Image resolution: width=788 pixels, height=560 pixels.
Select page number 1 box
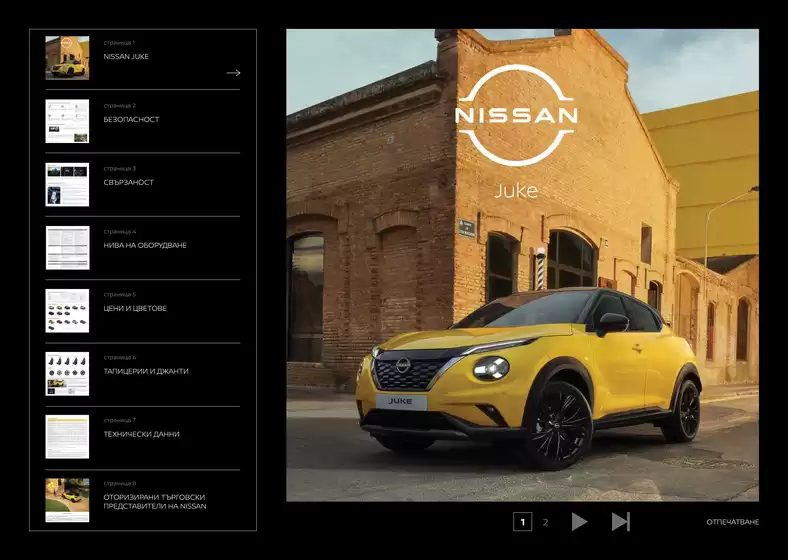click(x=522, y=522)
